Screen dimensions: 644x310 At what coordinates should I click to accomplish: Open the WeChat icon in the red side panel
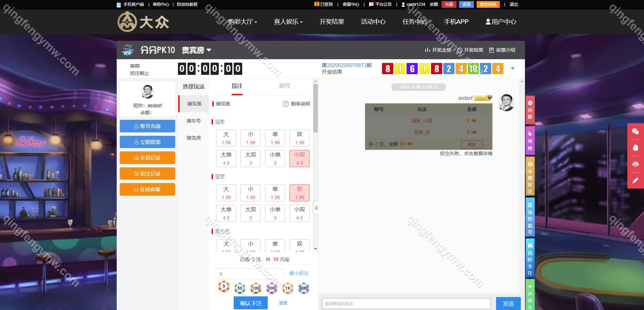635,132
